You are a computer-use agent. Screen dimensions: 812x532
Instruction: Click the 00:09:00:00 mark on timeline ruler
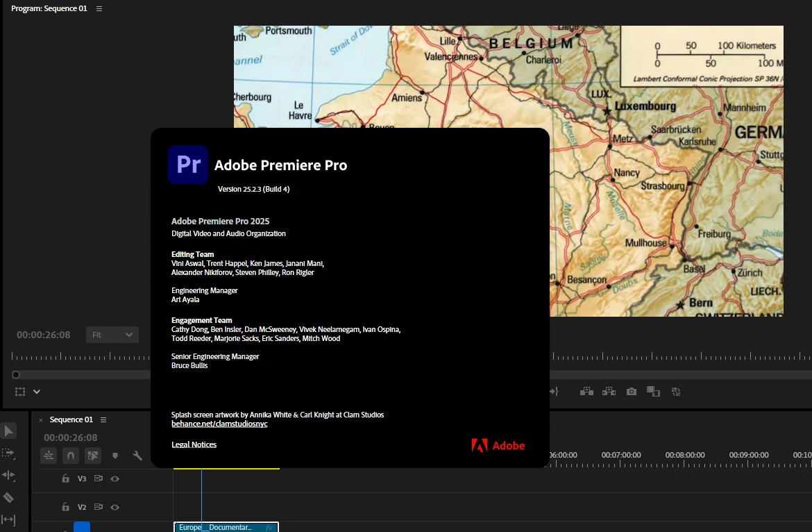[x=749, y=456]
